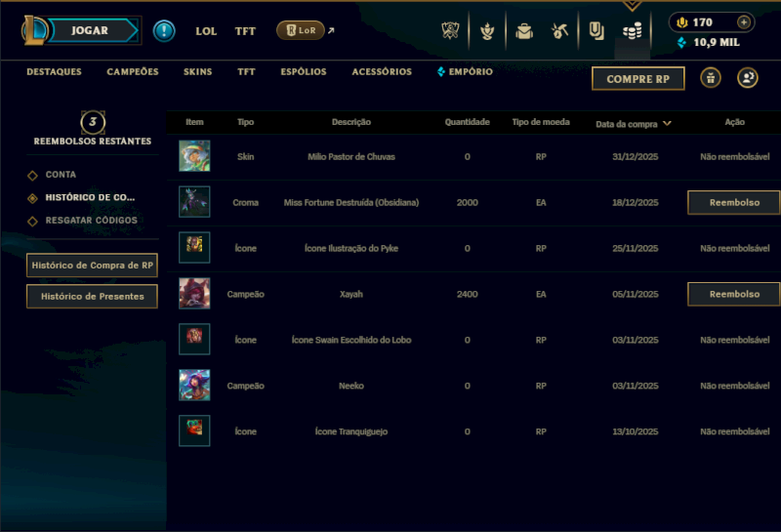This screenshot has height=532, width=781.
Task: Open Histórico de Compra de RP
Action: [x=92, y=265]
